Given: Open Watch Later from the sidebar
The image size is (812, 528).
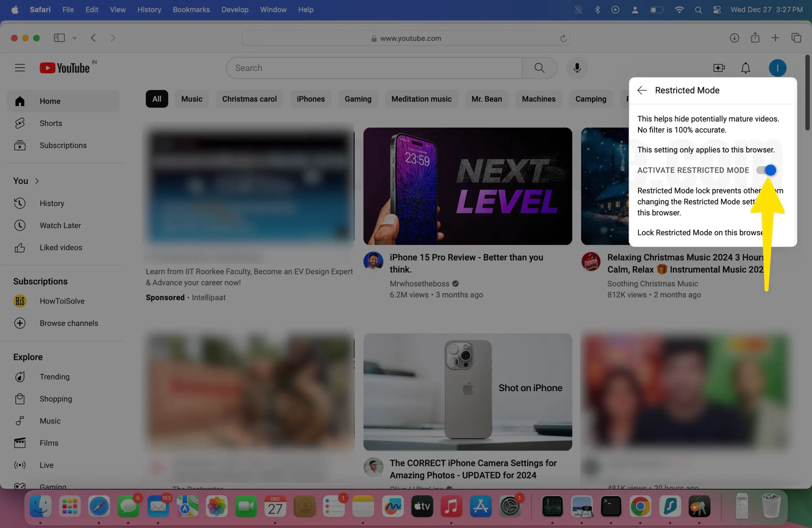Looking at the screenshot, I should coord(60,225).
